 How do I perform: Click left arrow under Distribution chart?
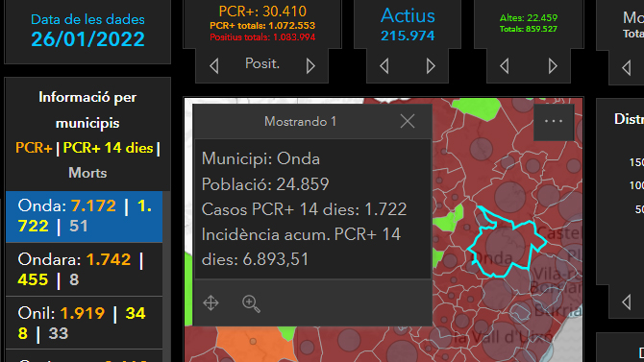pyautogui.click(x=627, y=302)
